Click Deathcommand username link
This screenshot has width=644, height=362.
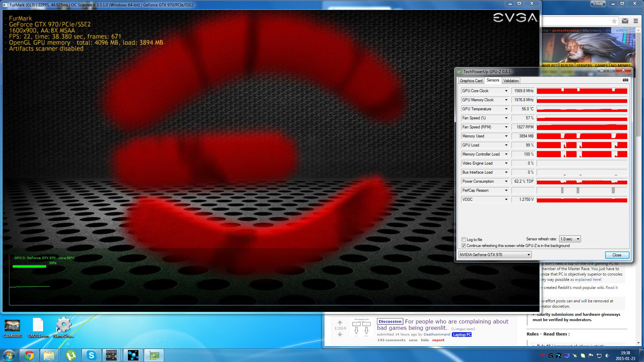point(437,334)
